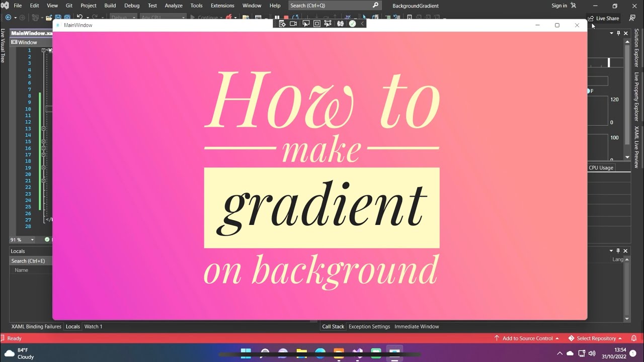Open Visual Studio taskbar icon
The image size is (644, 362).
[357, 353]
